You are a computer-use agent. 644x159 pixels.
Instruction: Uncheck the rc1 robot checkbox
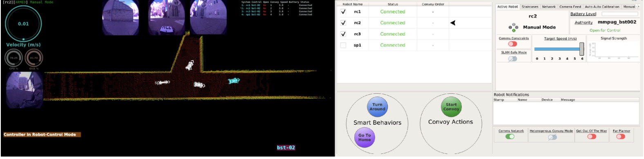pos(343,12)
